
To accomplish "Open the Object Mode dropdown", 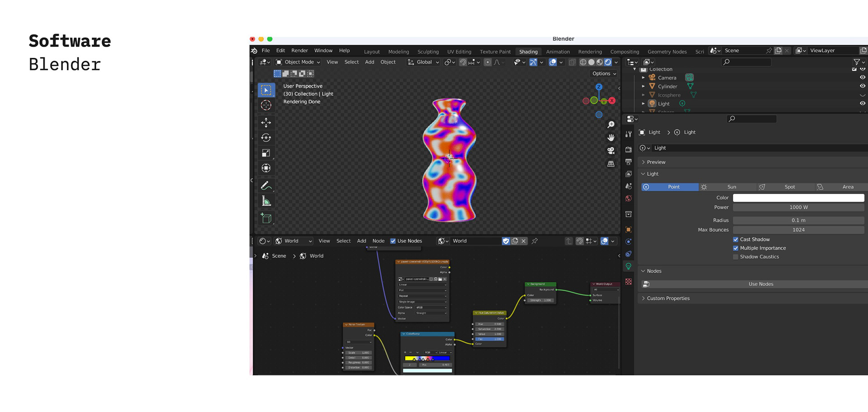I will click(298, 62).
